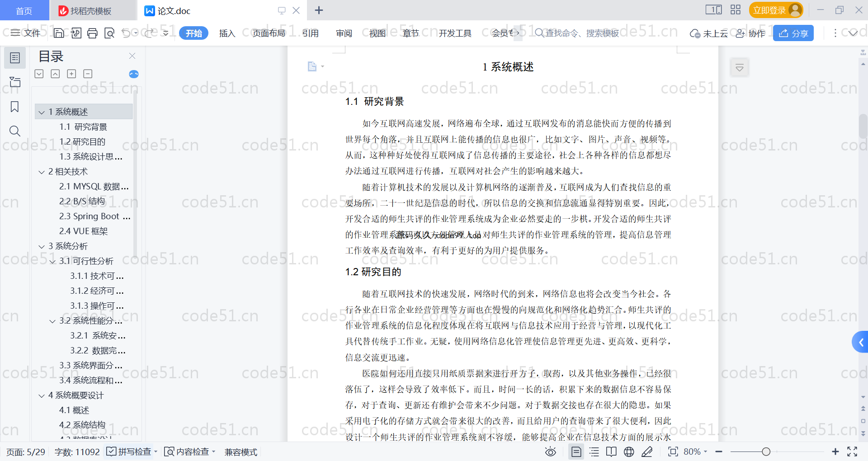Click the zoom slider handle
Image resolution: width=868 pixels, height=461 pixels.
pyautogui.click(x=766, y=452)
